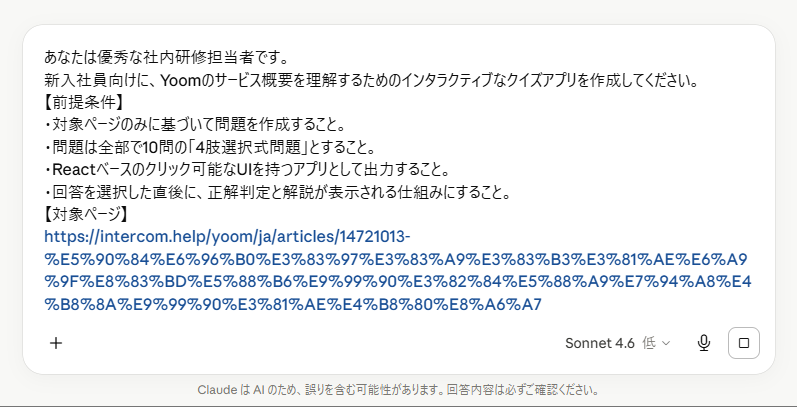Screen dimensions: 797x407
Task: Click the Claude は AI のため disclaimer text
Action: coord(398,390)
